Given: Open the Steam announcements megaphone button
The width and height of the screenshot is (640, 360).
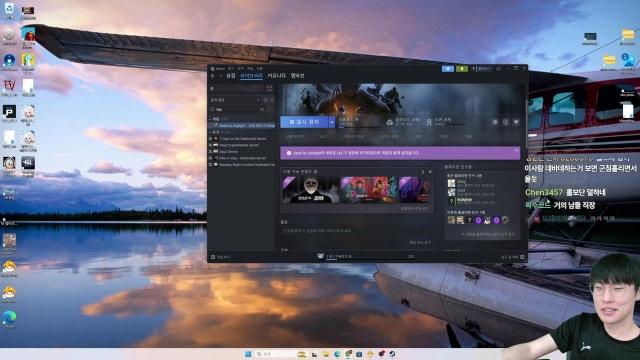Looking at the screenshot, I should click(x=448, y=69).
